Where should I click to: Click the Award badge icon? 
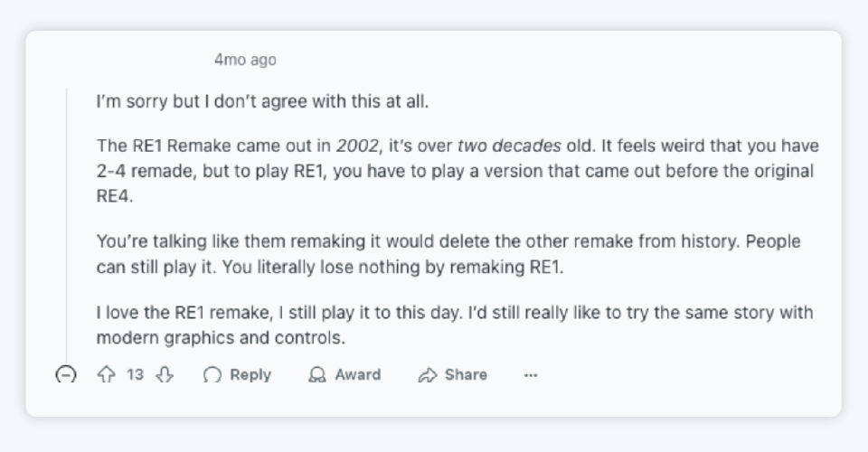(317, 375)
